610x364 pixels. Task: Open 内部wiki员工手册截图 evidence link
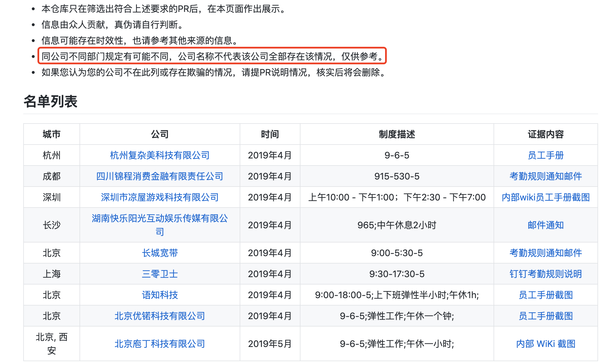point(546,197)
